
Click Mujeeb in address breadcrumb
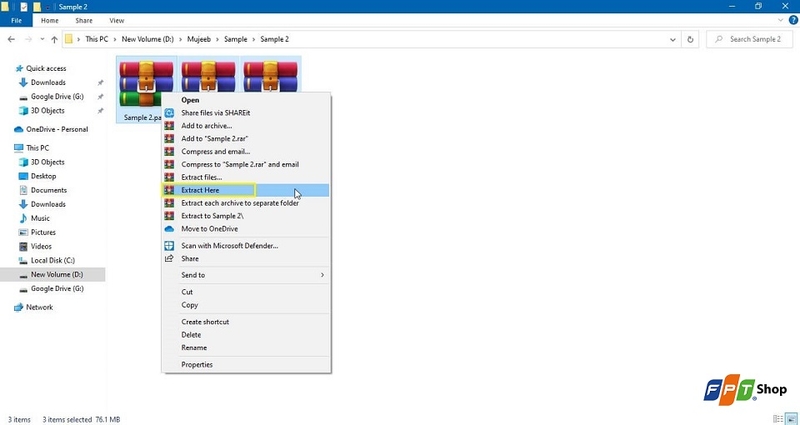pos(199,39)
